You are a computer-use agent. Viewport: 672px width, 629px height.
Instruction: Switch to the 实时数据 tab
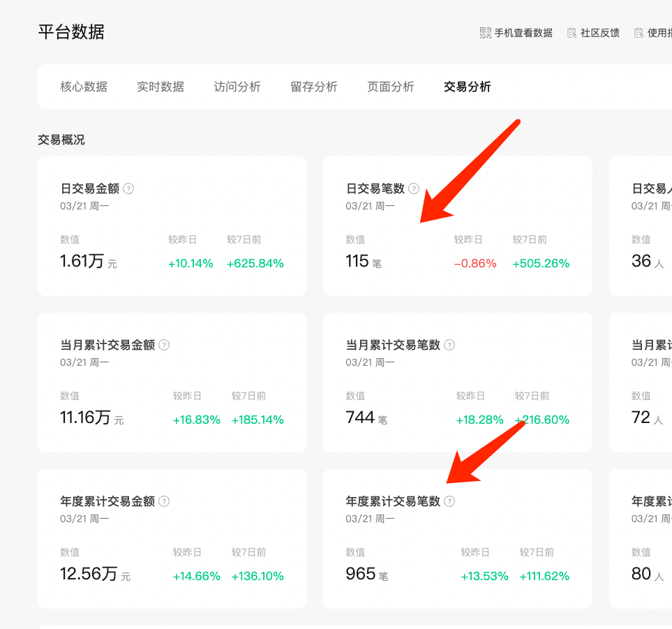tap(160, 87)
